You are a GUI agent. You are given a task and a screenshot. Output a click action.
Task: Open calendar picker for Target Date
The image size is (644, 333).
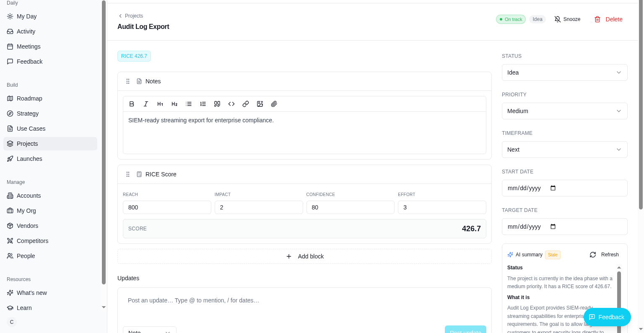coord(553,227)
